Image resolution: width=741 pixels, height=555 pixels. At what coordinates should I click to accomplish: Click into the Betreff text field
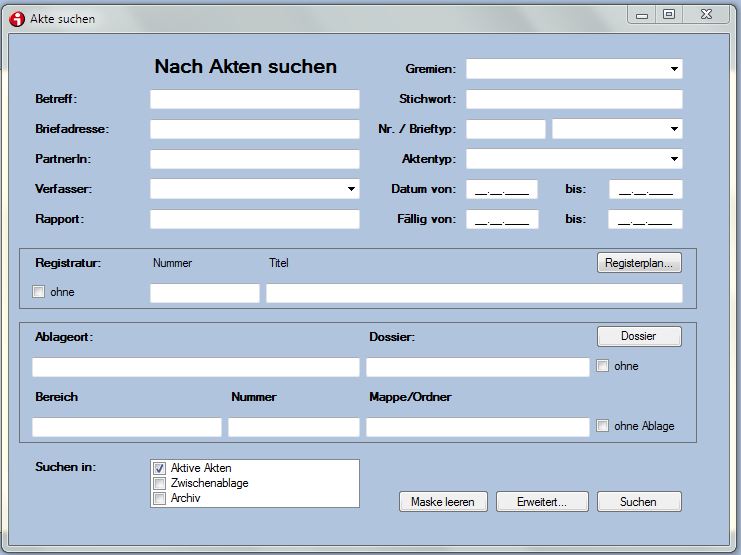(x=254, y=99)
